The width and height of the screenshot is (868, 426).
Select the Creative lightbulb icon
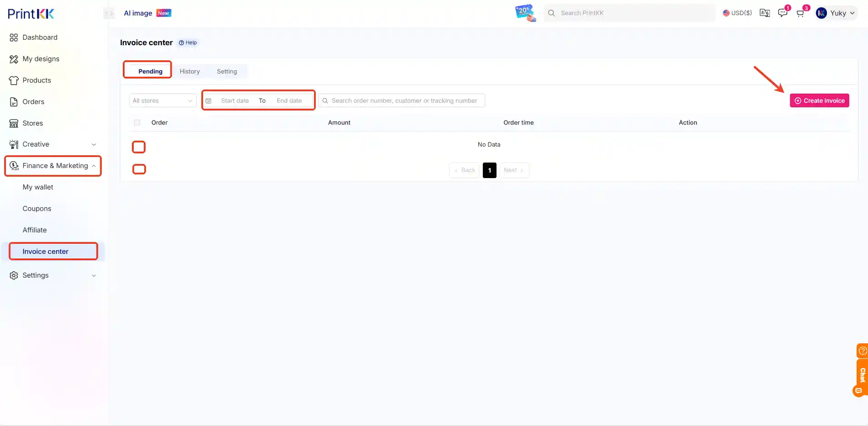tap(13, 144)
